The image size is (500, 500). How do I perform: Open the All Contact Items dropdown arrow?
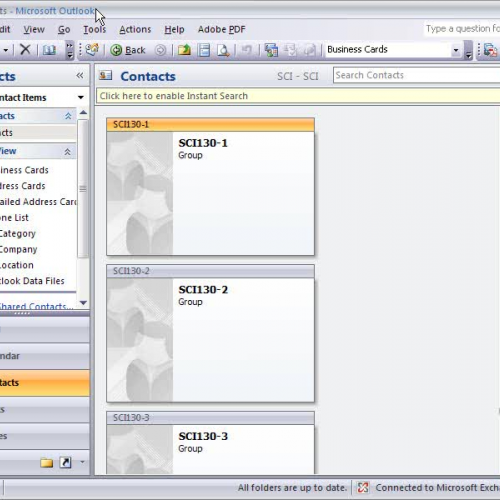81,97
